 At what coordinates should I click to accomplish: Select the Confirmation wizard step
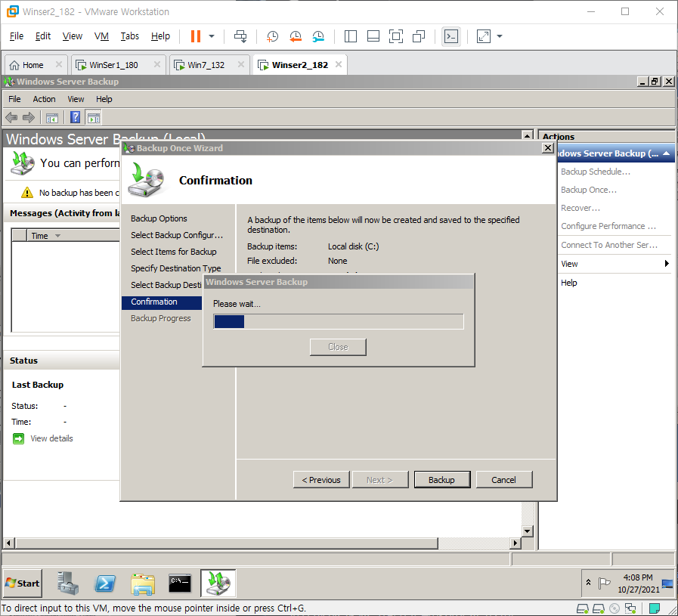[162, 302]
